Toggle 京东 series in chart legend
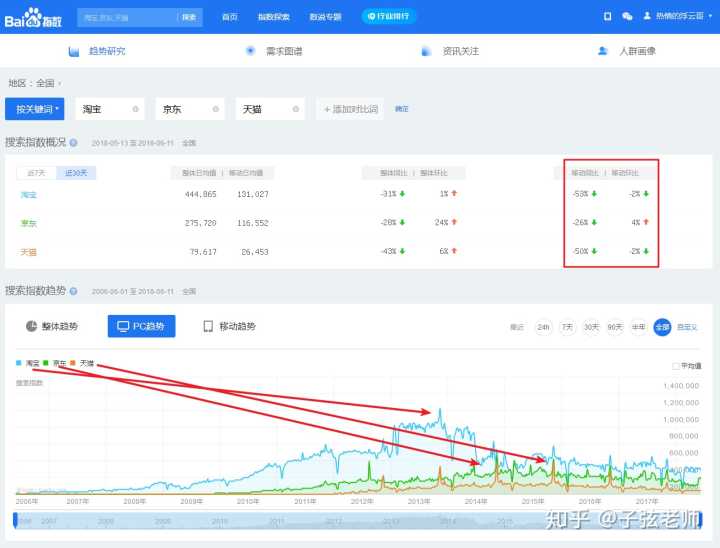 pyautogui.click(x=56, y=363)
